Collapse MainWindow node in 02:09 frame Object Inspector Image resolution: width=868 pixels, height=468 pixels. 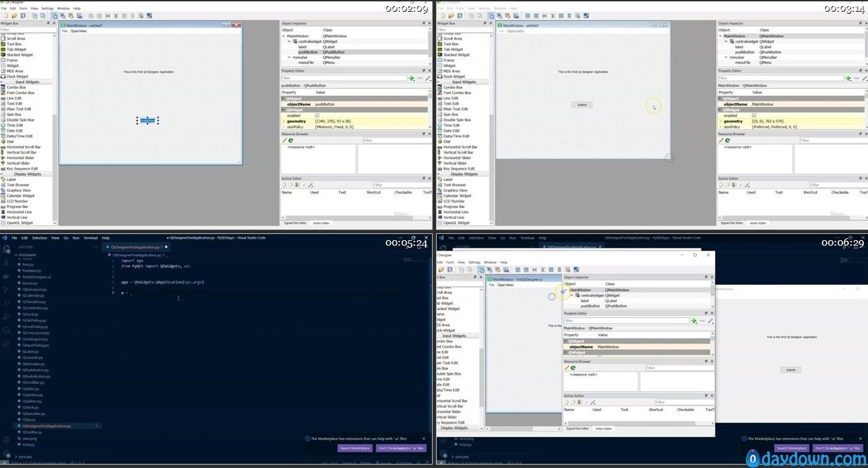pos(284,36)
